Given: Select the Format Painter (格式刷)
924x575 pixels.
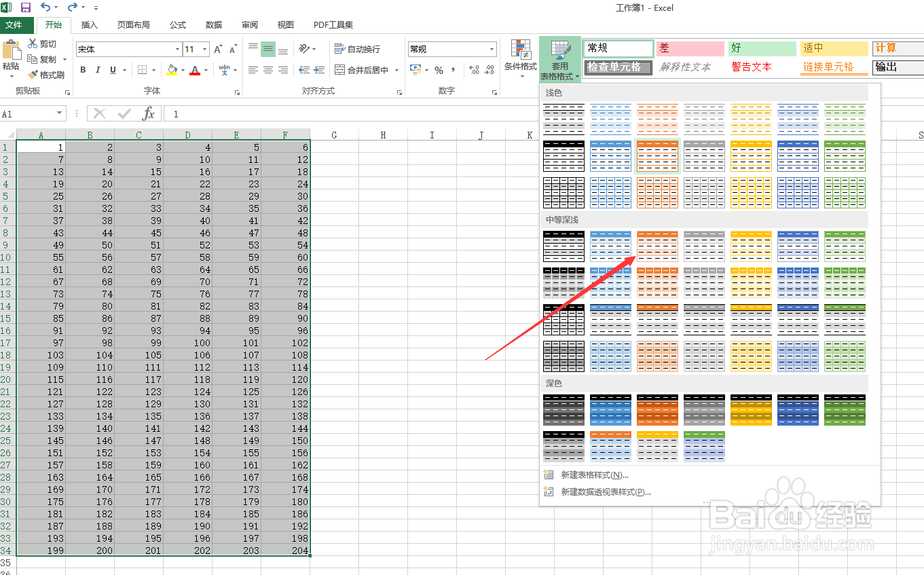Looking at the screenshot, I should click(x=46, y=75).
